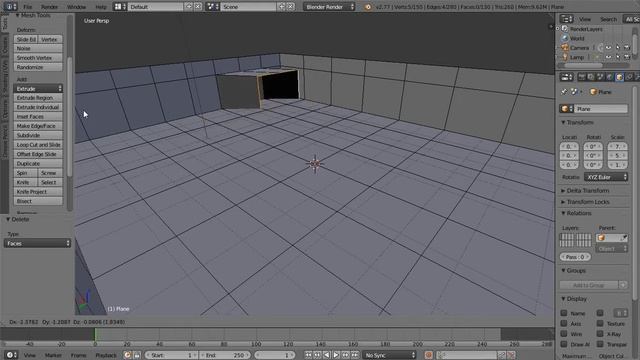Open the Info editor type selector icon
Viewport: 640px width, 360px height.
[x=10, y=7]
